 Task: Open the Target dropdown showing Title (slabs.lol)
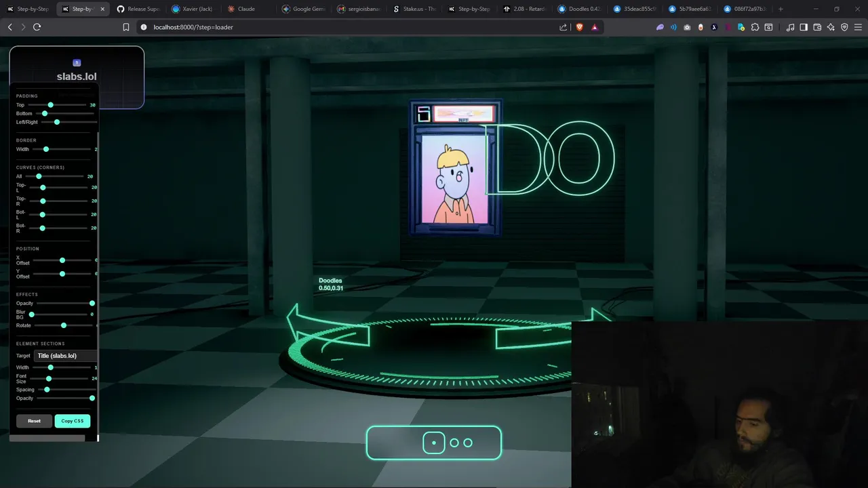click(66, 356)
